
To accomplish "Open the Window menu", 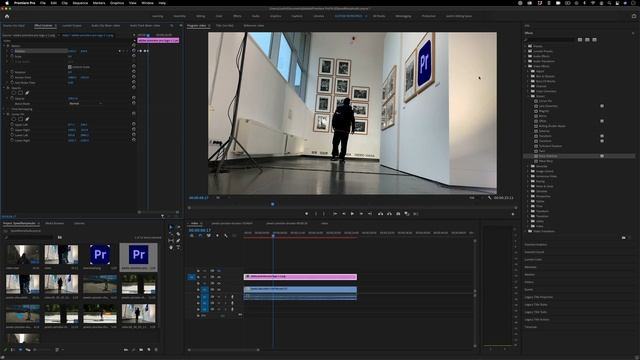I will (147, 3).
